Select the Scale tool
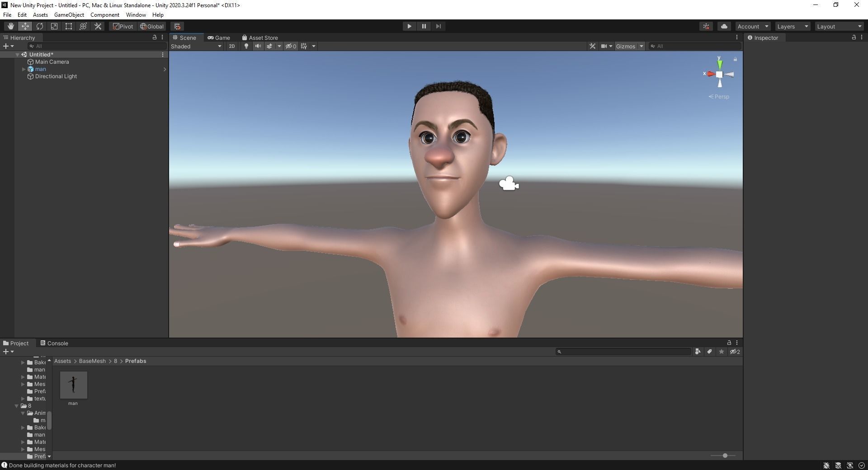Image resolution: width=868 pixels, height=470 pixels. coord(54,26)
